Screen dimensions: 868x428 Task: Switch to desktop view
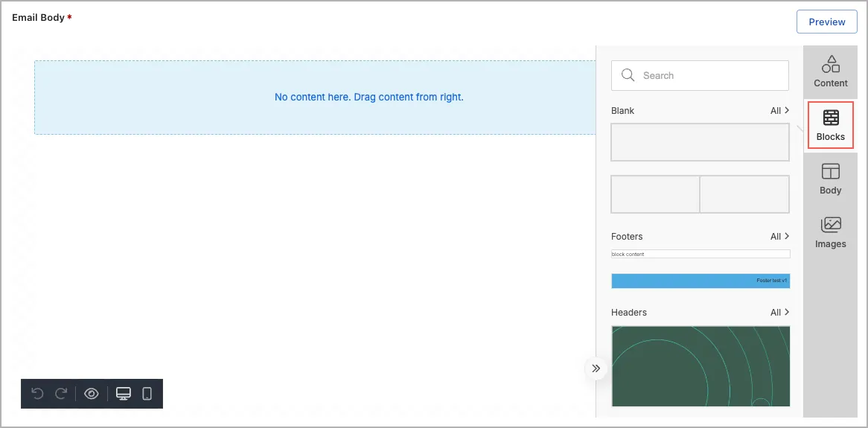124,394
